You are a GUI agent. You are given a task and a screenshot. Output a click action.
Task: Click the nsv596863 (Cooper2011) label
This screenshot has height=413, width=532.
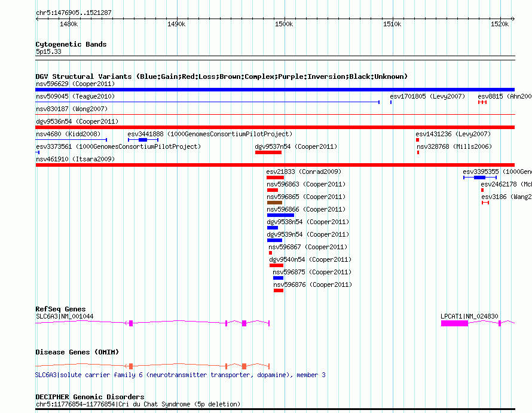click(306, 184)
